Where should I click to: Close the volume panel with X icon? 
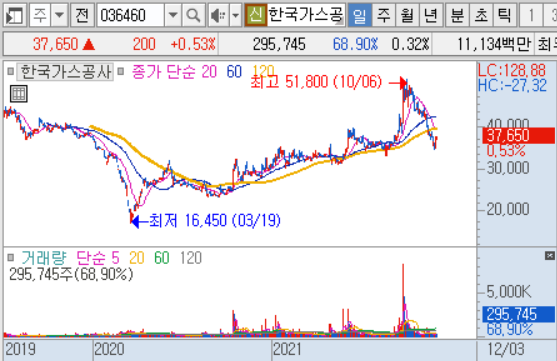click(x=550, y=255)
